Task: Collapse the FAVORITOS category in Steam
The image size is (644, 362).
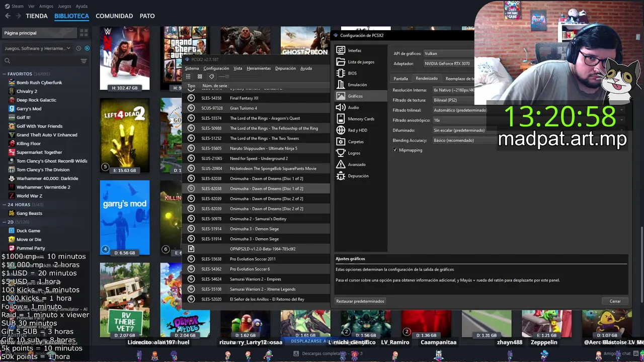Action: 5,74
